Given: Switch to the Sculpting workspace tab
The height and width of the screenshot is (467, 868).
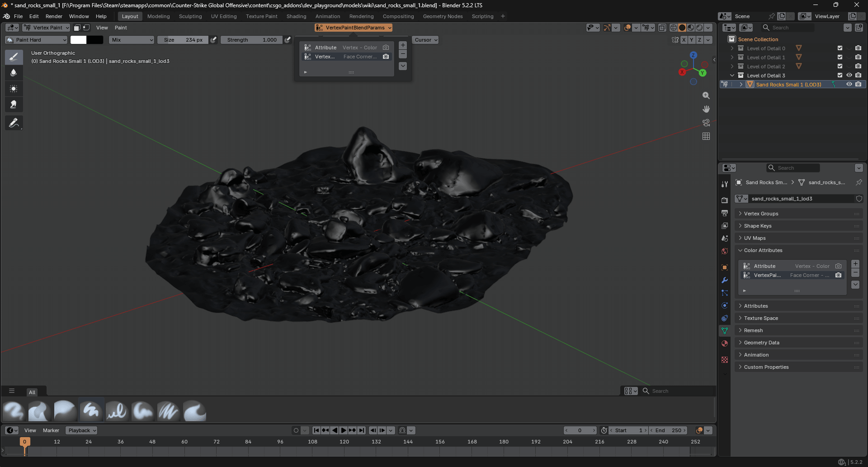Looking at the screenshot, I should (190, 16).
